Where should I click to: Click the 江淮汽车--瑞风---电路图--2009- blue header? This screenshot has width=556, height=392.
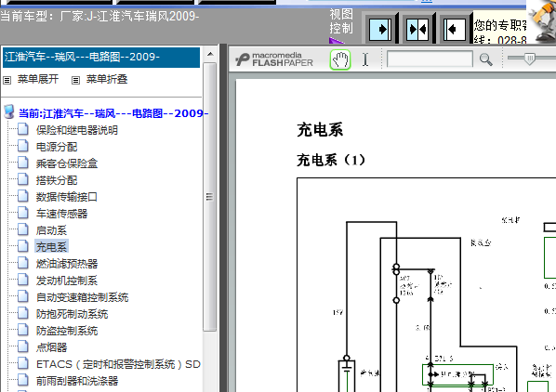101,57
